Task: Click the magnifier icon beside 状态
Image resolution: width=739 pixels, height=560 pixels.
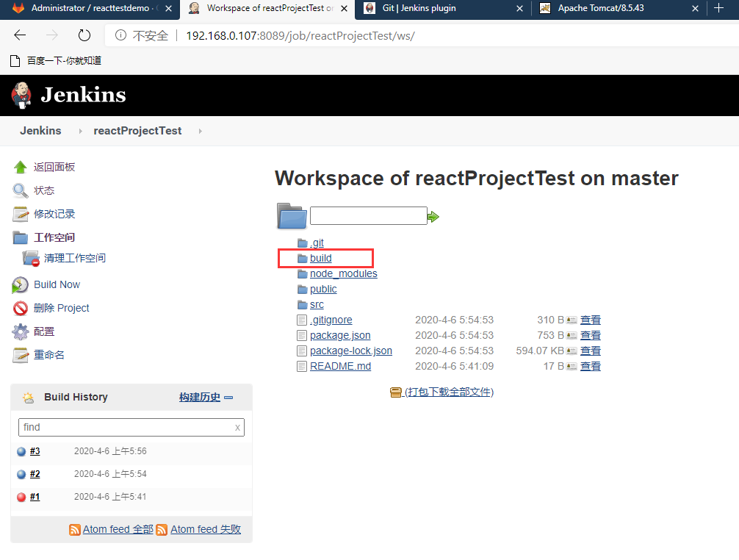Action: click(21, 190)
